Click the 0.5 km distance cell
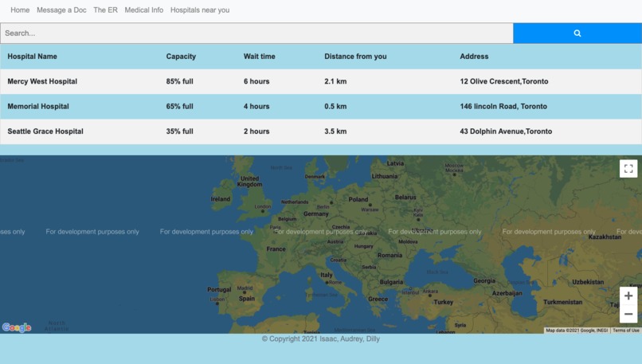Screen dimensions: 642x364 point(335,107)
